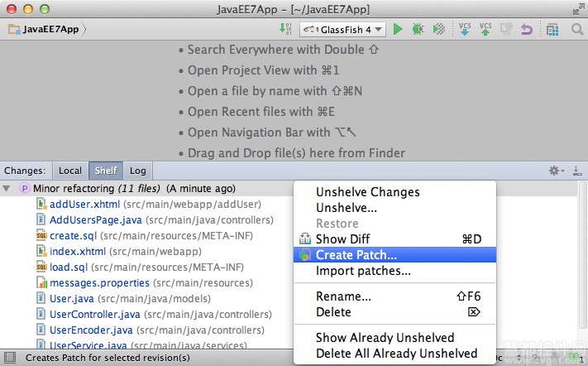Select Create Patch... menu entry
The width and height of the screenshot is (588, 366).
click(394, 254)
